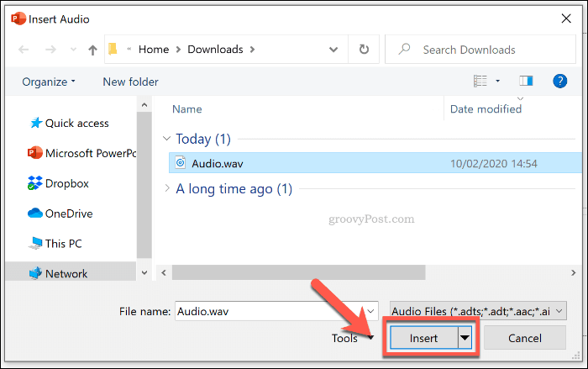The height and width of the screenshot is (369, 588).
Task: Select the Audio.wav file
Action: (x=217, y=163)
